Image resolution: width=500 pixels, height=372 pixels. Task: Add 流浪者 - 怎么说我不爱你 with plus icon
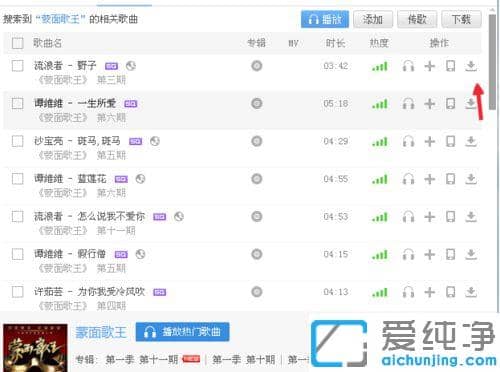pyautogui.click(x=429, y=217)
